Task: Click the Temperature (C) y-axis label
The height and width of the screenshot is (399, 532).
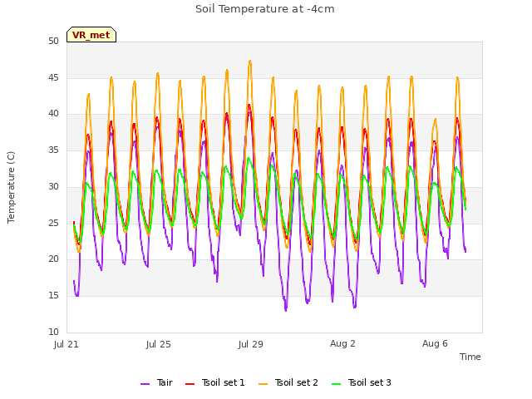Action: pyautogui.click(x=11, y=187)
